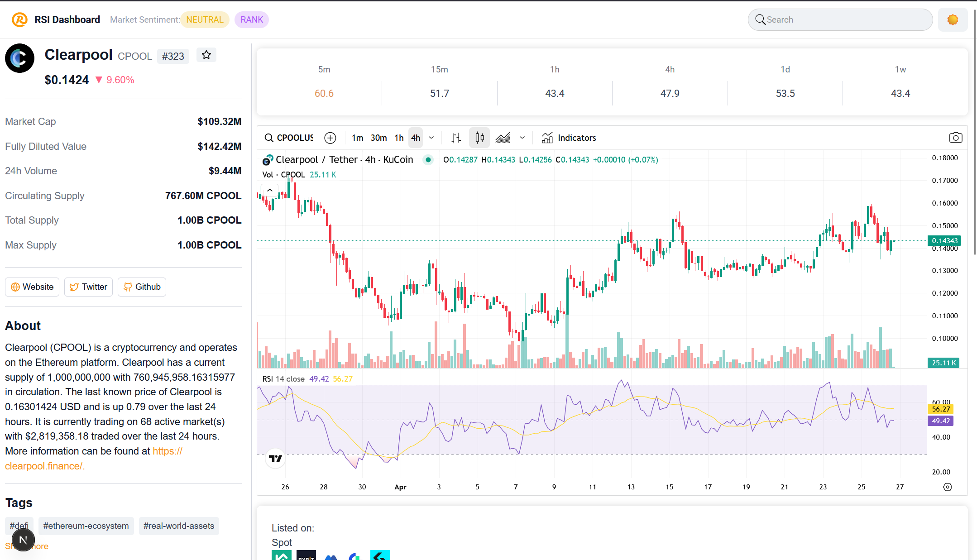
Task: Click the Vol · CPOOL legend label
Action: pyautogui.click(x=283, y=175)
